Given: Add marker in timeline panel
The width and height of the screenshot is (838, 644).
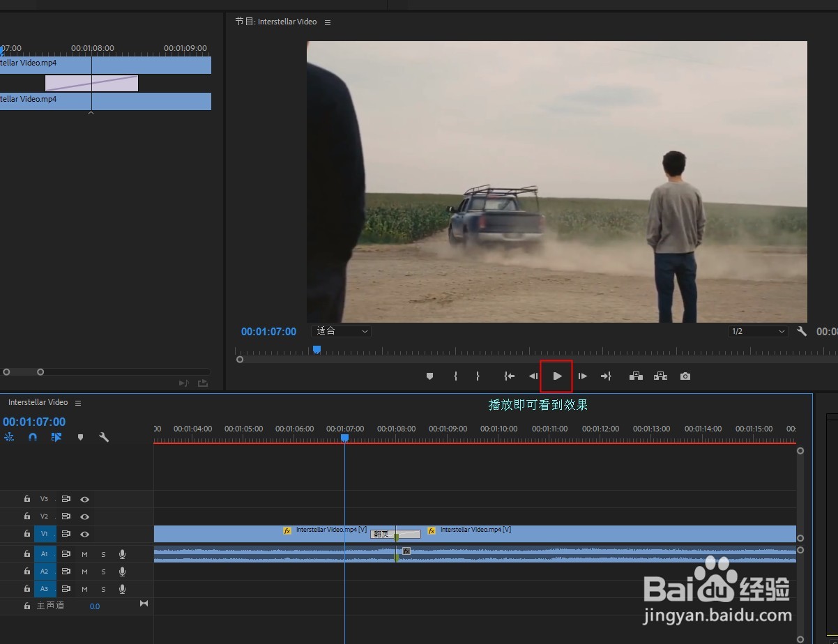Looking at the screenshot, I should 80,438.
